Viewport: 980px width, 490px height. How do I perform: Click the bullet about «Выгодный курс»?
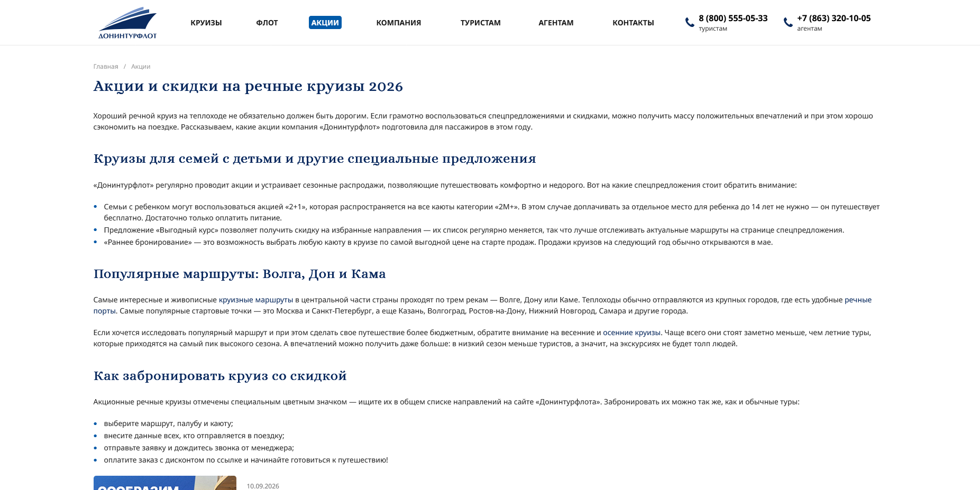click(x=474, y=230)
